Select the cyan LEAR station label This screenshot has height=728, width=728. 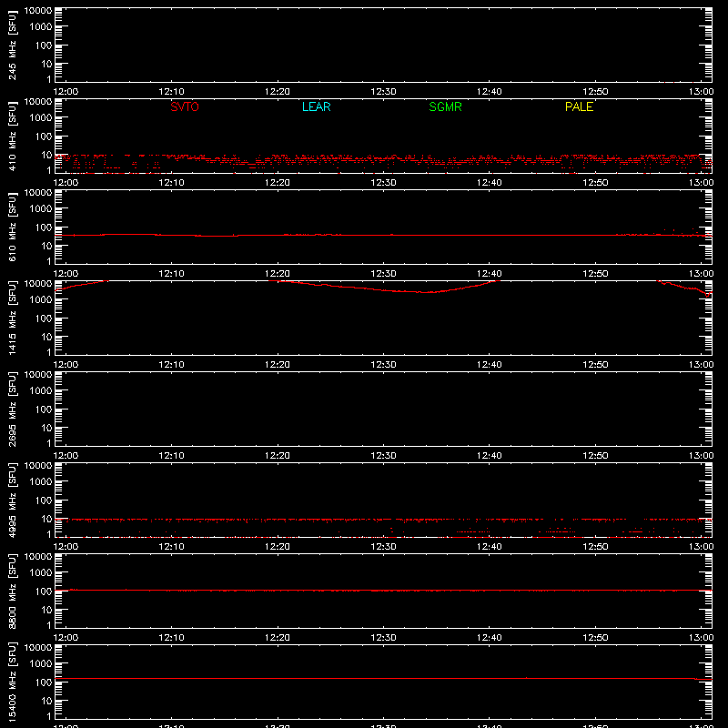[x=316, y=106]
